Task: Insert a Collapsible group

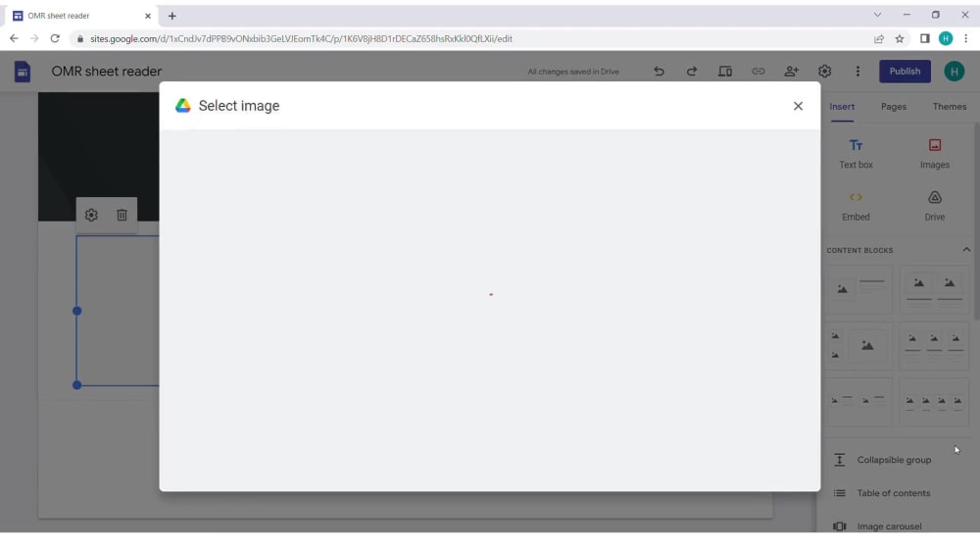Action: [894, 460]
